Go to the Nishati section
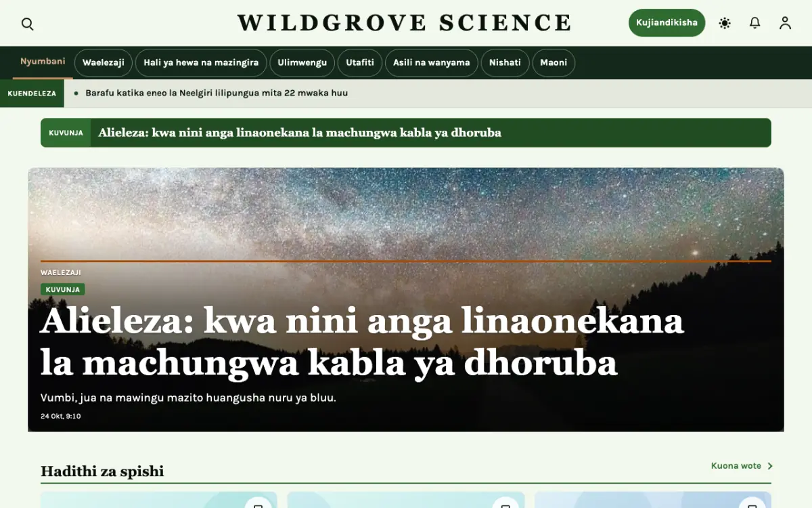This screenshot has width=812, height=508. point(505,62)
